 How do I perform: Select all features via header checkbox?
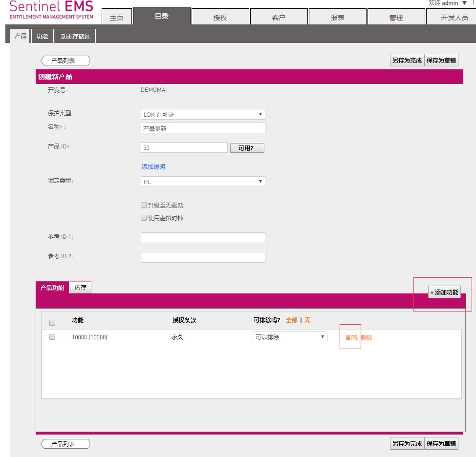[52, 323]
